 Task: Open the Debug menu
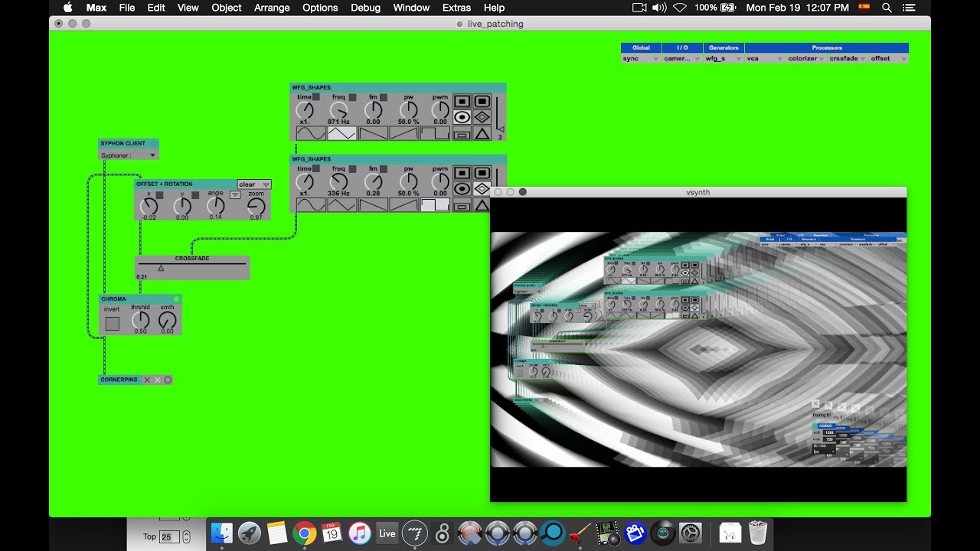pyautogui.click(x=365, y=8)
